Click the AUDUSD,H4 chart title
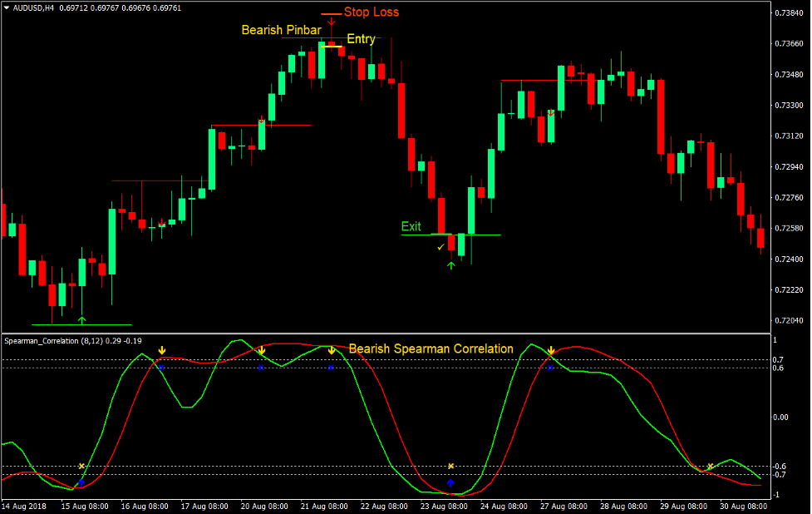 click(x=35, y=7)
